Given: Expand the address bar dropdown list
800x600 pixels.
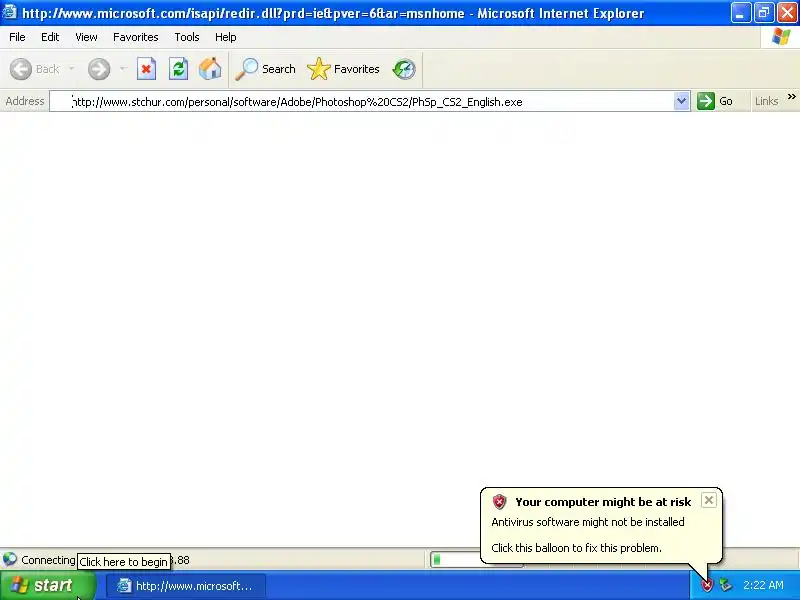Looking at the screenshot, I should pos(681,101).
